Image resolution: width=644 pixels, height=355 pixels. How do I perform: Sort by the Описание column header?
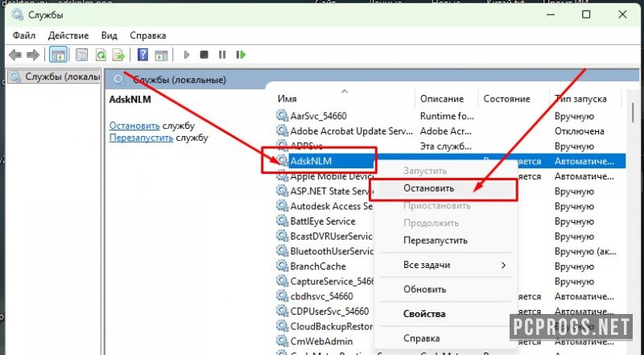pos(447,98)
